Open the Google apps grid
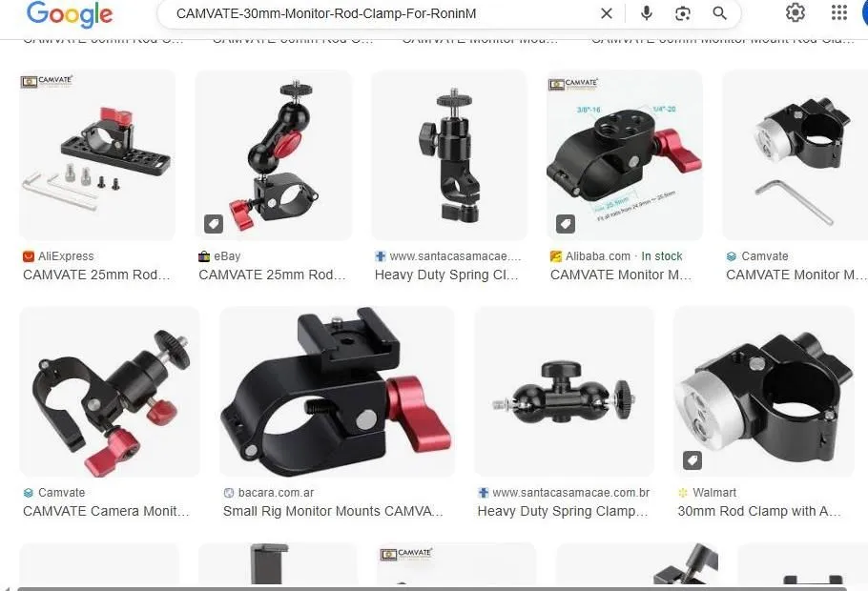This screenshot has height=591, width=868. (x=838, y=13)
